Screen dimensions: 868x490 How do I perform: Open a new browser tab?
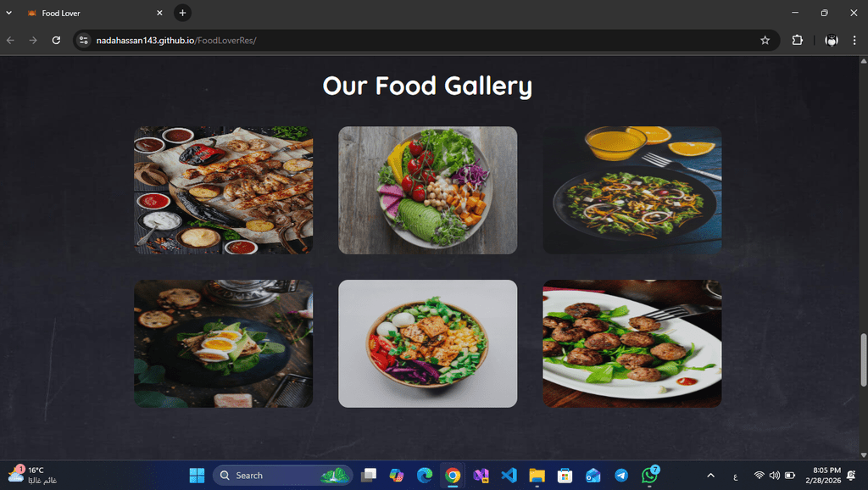point(183,13)
